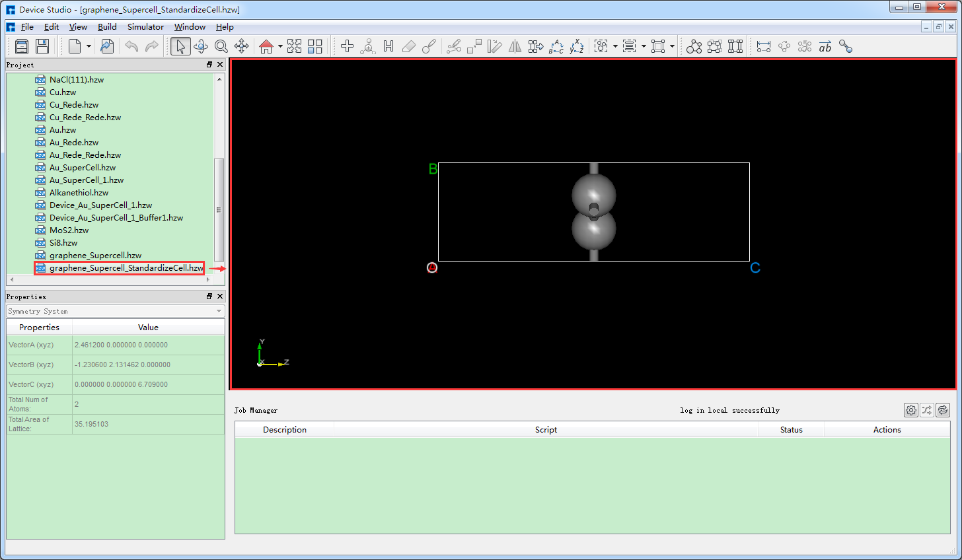Viewport: 962px width, 560px height.
Task: Click the Status column header
Action: 791,430
